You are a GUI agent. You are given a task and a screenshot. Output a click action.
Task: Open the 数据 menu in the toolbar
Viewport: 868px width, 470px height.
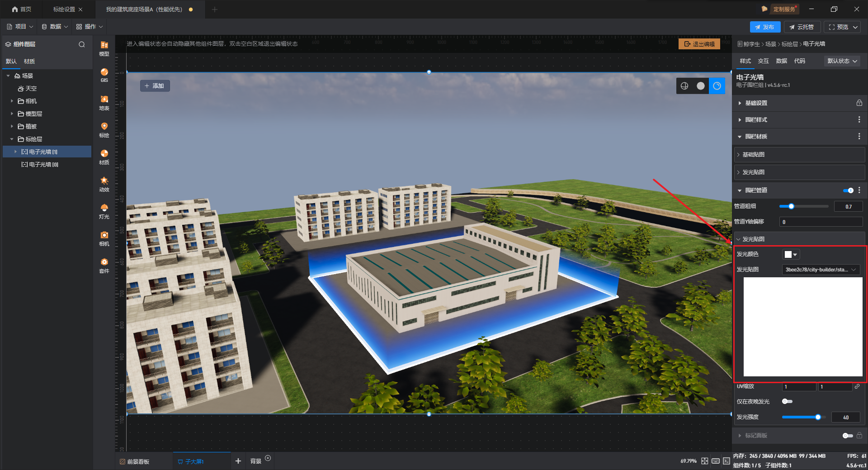click(55, 27)
